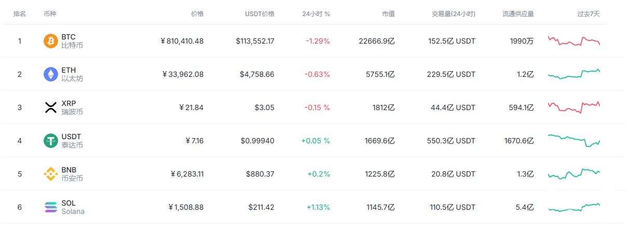Sort table by 排名 column header
Viewport: 644px width, 229px height.
click(x=20, y=14)
